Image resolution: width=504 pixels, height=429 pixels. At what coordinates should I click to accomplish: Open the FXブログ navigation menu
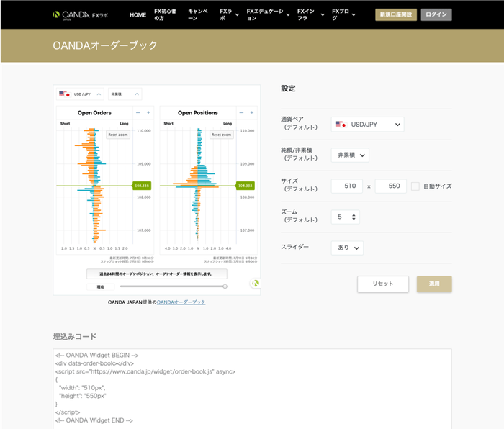(343, 14)
